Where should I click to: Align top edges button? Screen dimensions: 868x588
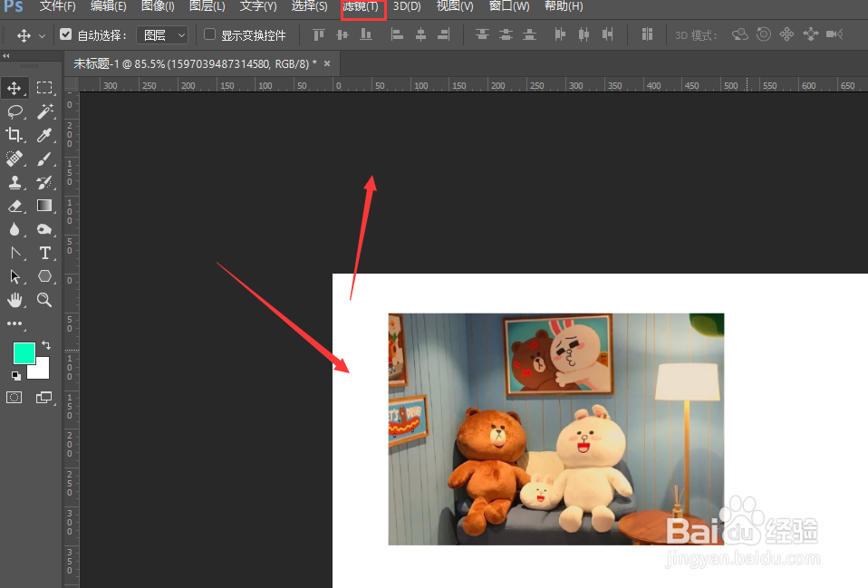pyautogui.click(x=319, y=34)
